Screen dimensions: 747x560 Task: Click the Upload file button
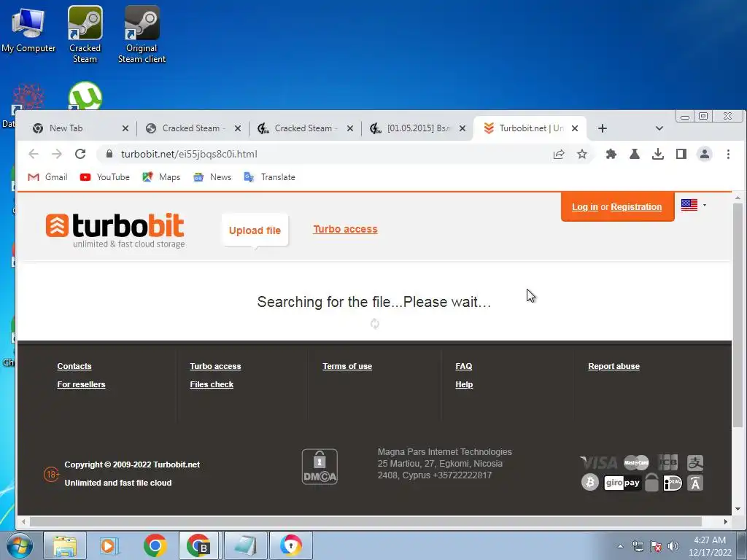[255, 230]
